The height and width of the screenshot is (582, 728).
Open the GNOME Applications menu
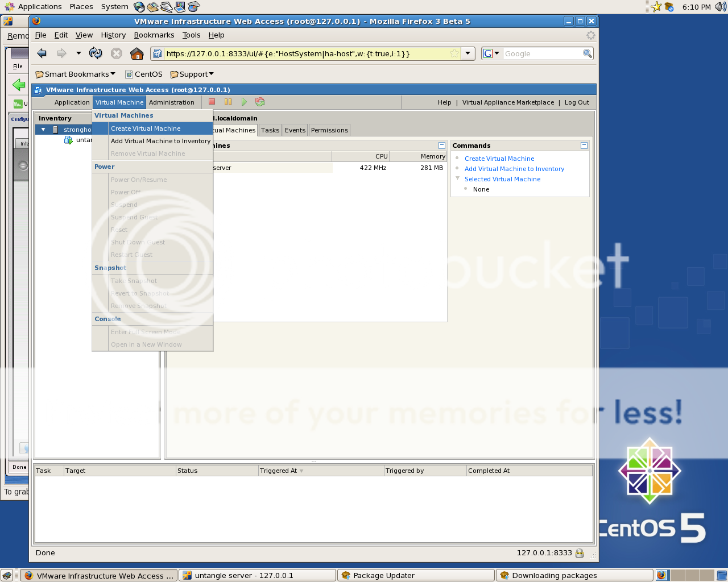pyautogui.click(x=33, y=7)
